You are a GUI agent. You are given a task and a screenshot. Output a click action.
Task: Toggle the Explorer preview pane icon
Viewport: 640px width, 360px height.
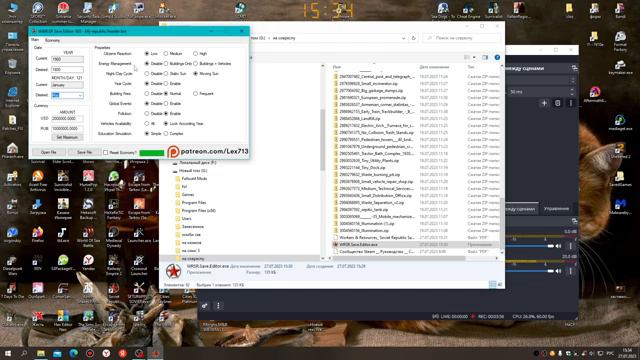pos(485,58)
